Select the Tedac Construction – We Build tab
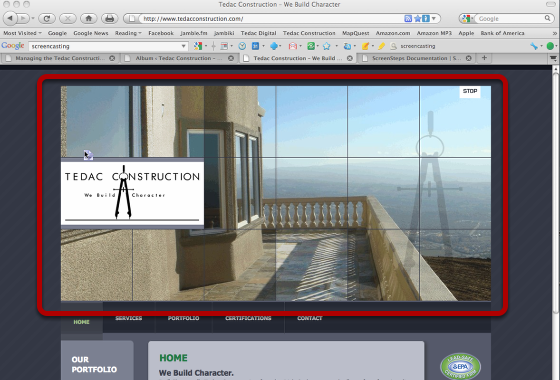560x380 pixels. [297, 58]
